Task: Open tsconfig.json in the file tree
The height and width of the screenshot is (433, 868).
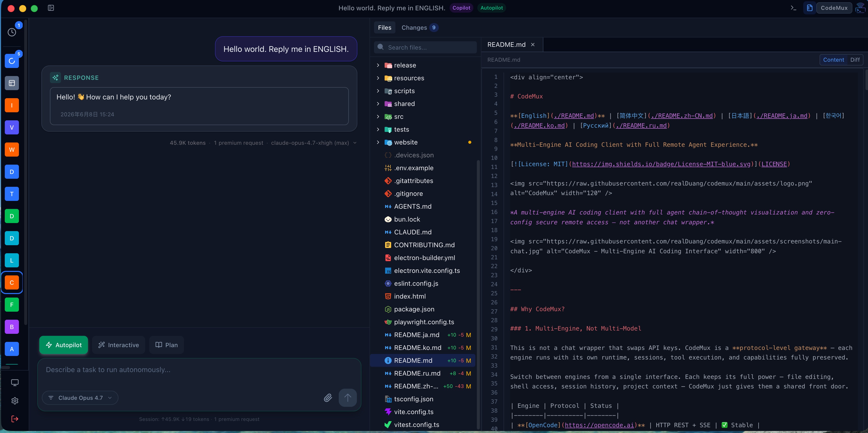Action: tap(423, 399)
